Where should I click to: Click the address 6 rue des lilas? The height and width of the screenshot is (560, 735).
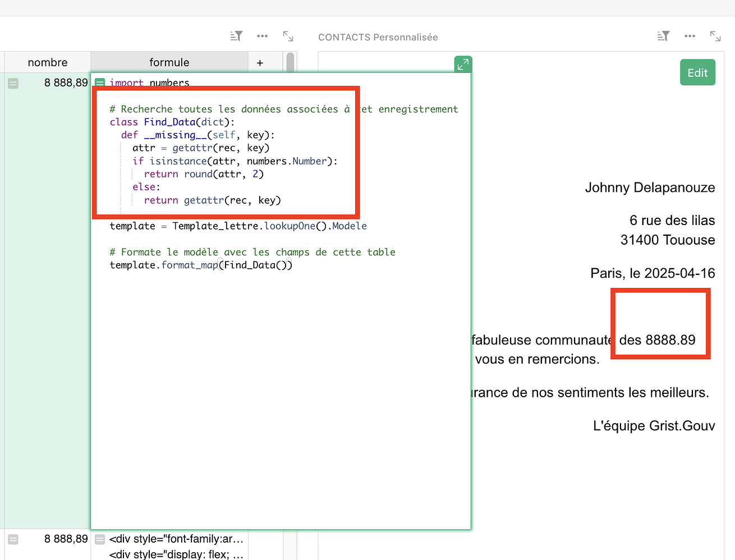(672, 221)
